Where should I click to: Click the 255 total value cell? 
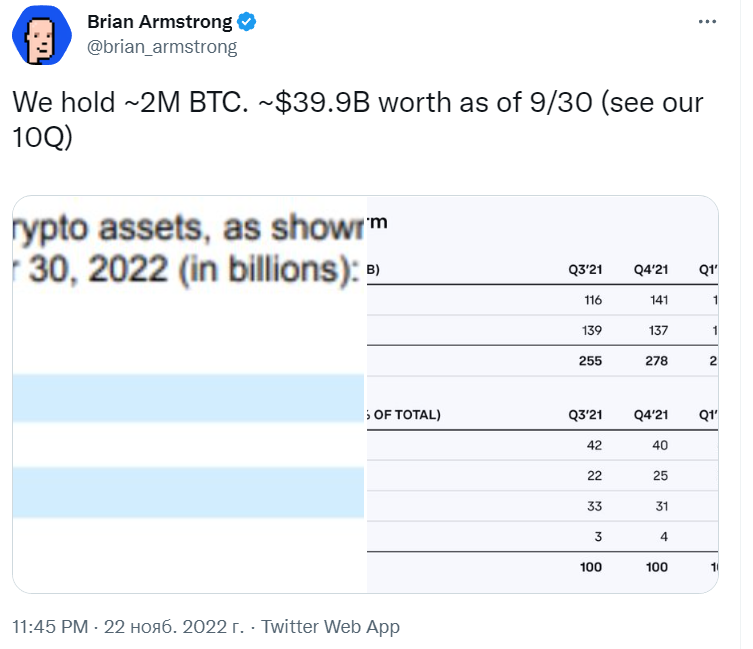[590, 361]
